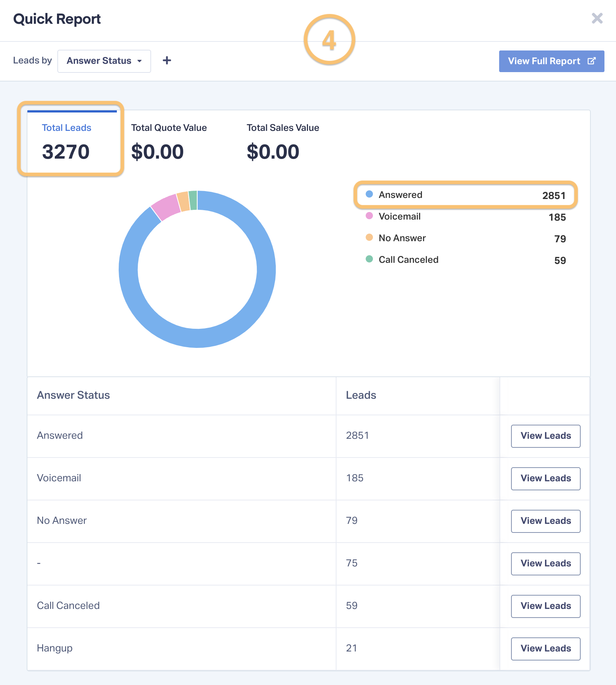Screen dimensions: 616x685
Task: Click the Voicemail legend entry
Action: click(x=466, y=217)
